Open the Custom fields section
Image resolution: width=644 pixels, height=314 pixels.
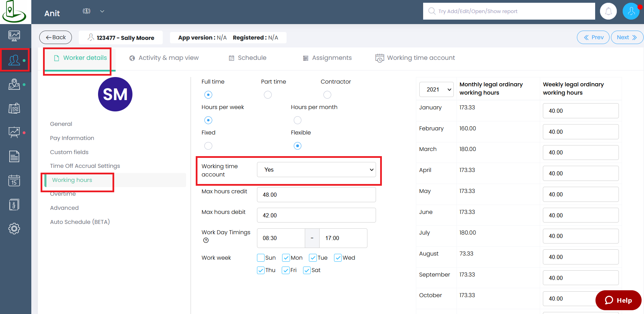coord(69,152)
